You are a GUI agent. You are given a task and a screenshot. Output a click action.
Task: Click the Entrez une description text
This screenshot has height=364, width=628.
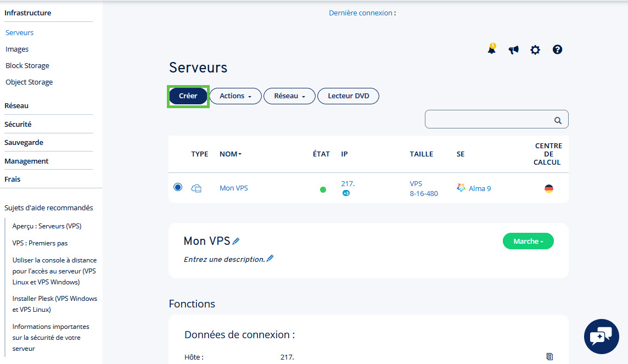pos(225,260)
